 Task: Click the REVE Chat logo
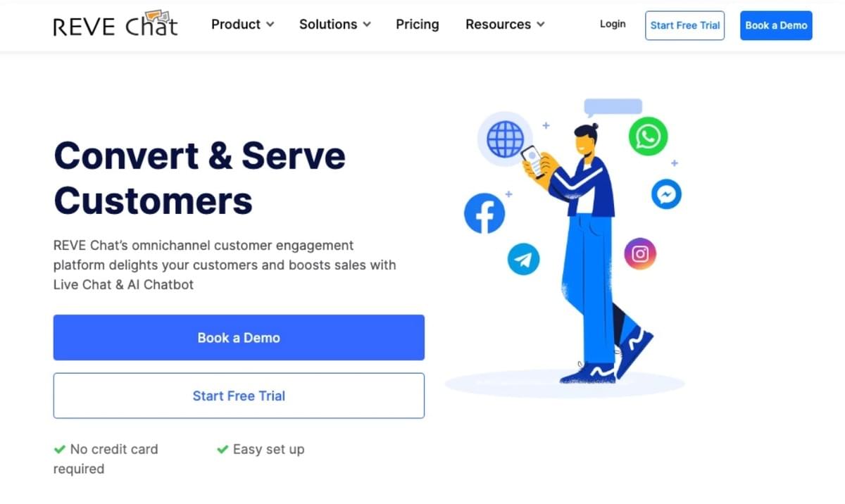coord(115,25)
